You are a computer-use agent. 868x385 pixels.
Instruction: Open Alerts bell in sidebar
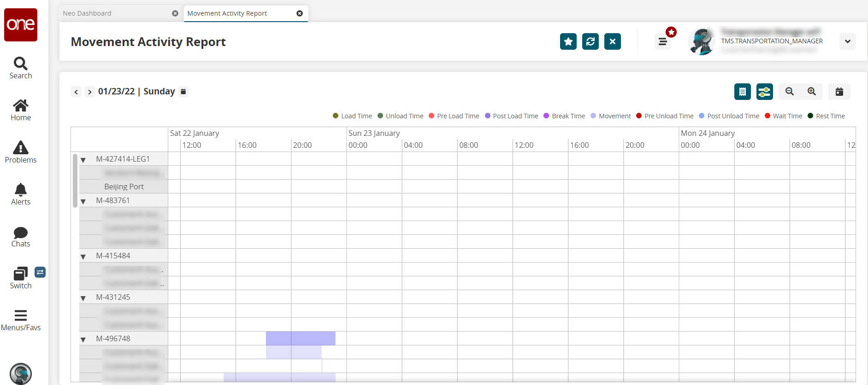(21, 194)
